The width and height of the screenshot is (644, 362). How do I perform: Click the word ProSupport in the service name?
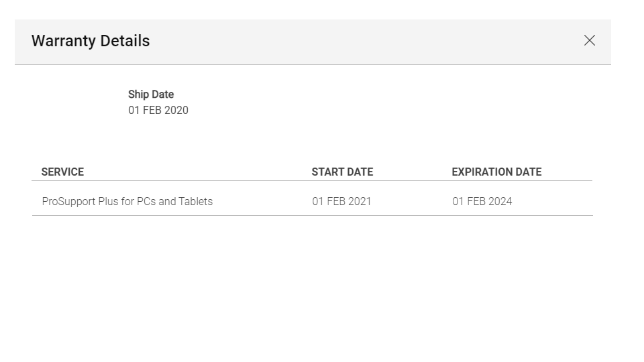[68, 201]
